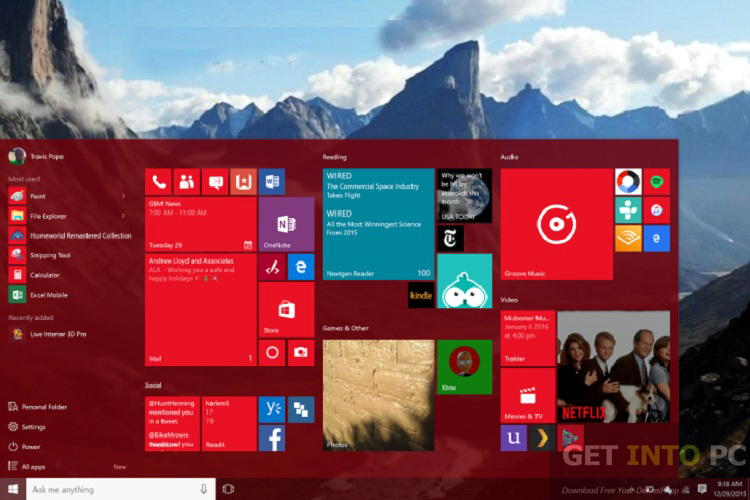This screenshot has height=500, width=750.
Task: Open Personal Folder
Action: tap(38, 407)
